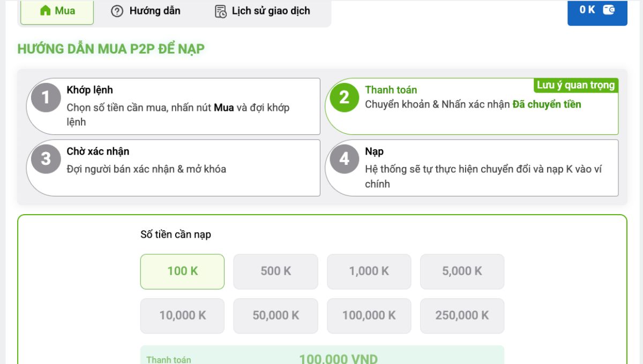The height and width of the screenshot is (364, 643).
Task: Pick the 10,000 K amount
Action: point(182,316)
